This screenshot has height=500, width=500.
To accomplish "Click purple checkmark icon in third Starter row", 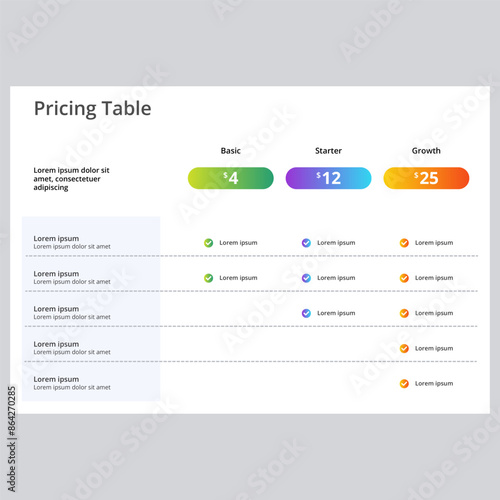I will 306,313.
